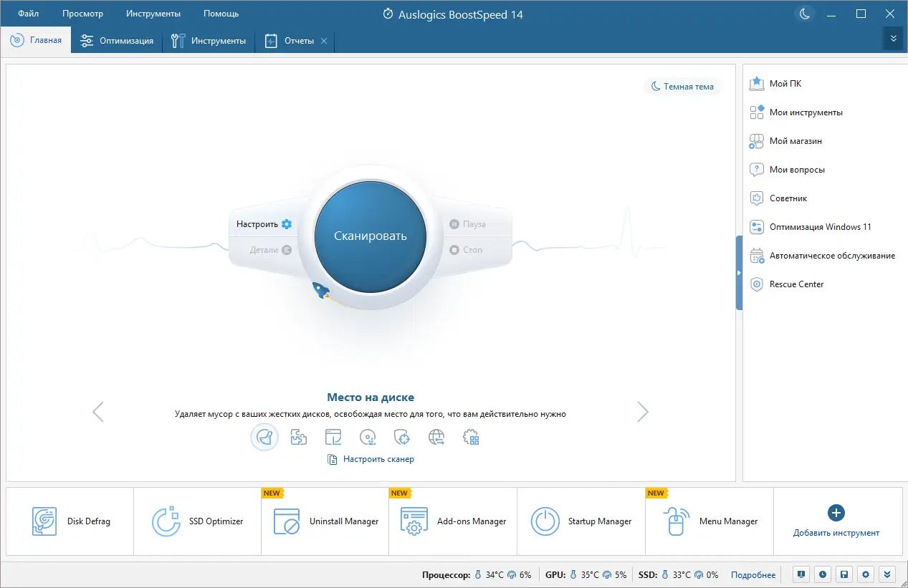Open Советник in the sidebar
The image size is (908, 588).
pos(778,198)
